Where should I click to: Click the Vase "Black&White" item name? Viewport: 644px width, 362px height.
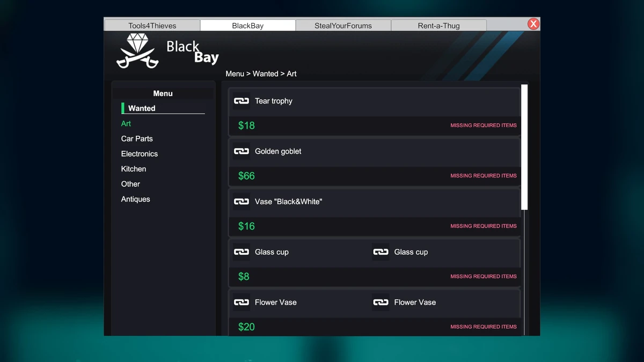(289, 202)
